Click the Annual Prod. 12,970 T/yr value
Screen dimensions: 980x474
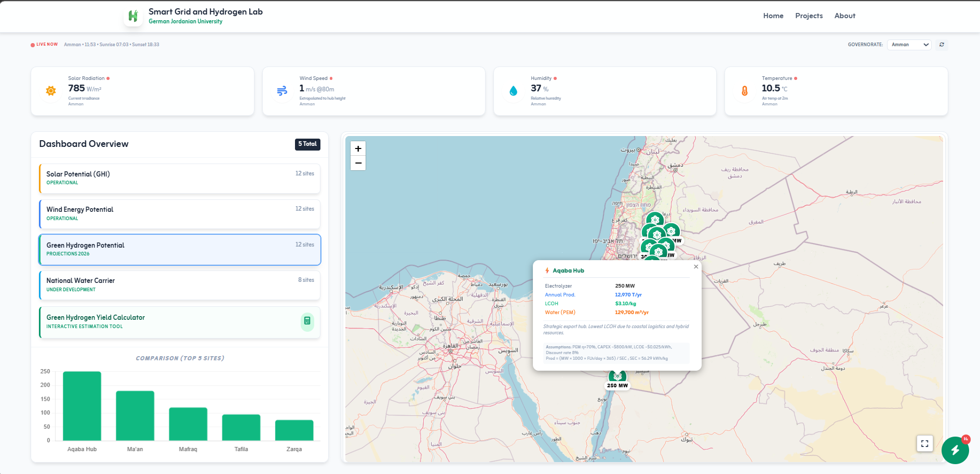tap(628, 295)
